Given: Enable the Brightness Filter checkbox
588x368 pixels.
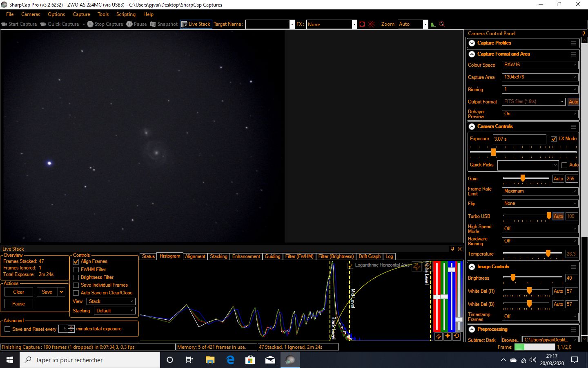Looking at the screenshot, I should tap(76, 278).
